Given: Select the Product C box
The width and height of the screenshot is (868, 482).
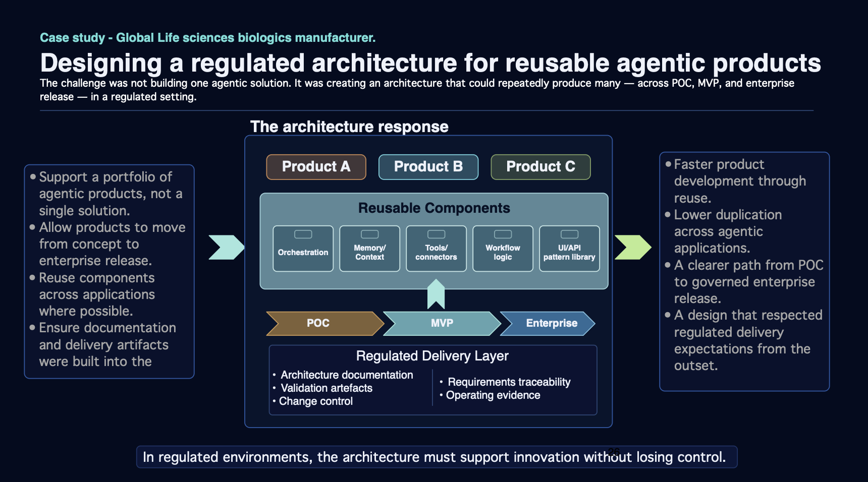Looking at the screenshot, I should (540, 167).
